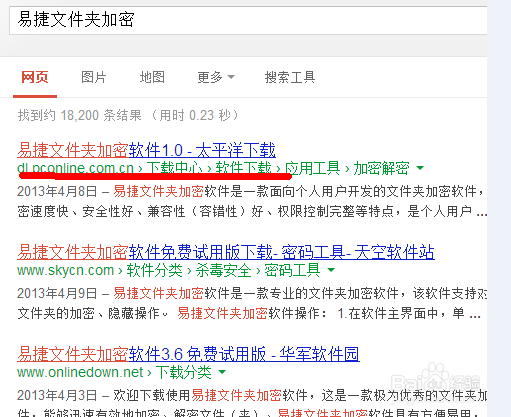Screen dimensions: 511x417
Task: Expand dropdown arrow next to 加密解密
Action: (420, 168)
